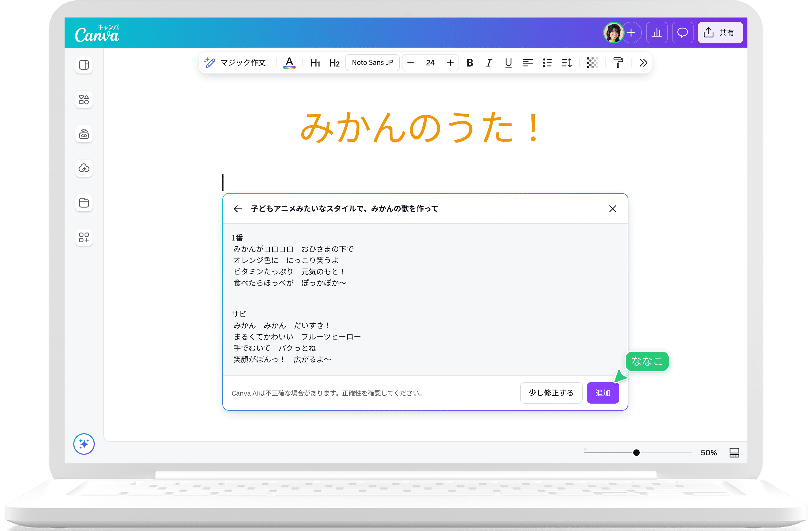
Task: Increase font size with plus button
Action: [x=450, y=63]
